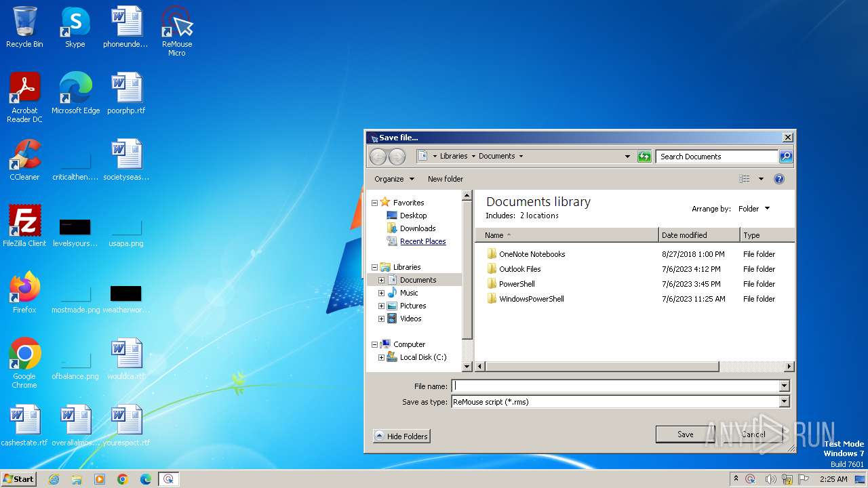Collapse the Favorites tree section

(x=374, y=203)
